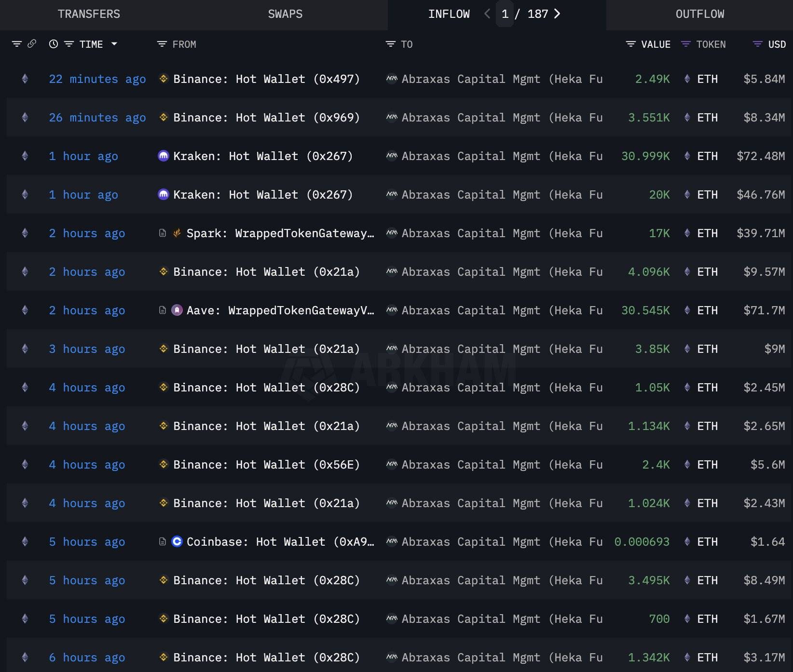
Task: Open the 22 minutes ago transaction
Action: click(x=97, y=79)
